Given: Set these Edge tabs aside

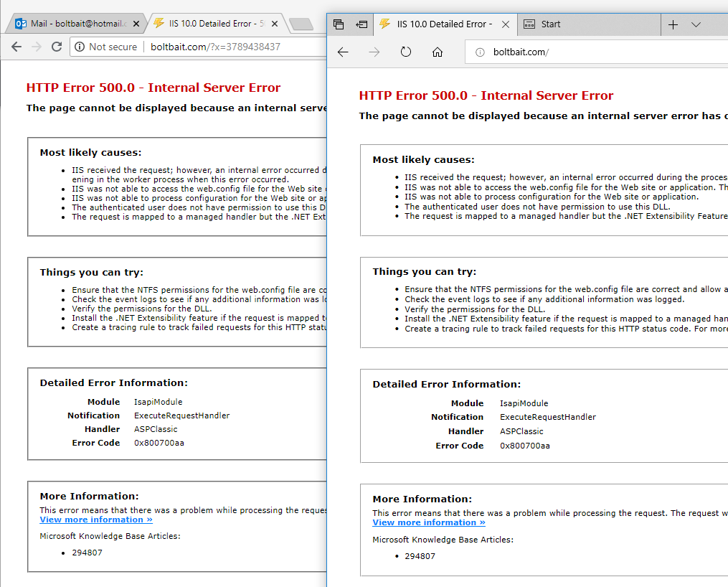Looking at the screenshot, I should coord(361,24).
